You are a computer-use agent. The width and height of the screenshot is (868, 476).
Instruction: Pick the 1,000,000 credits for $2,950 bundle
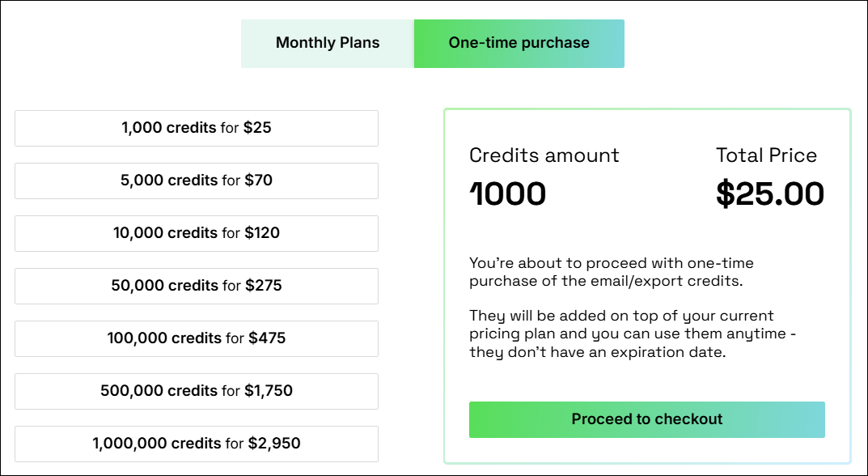pyautogui.click(x=197, y=444)
